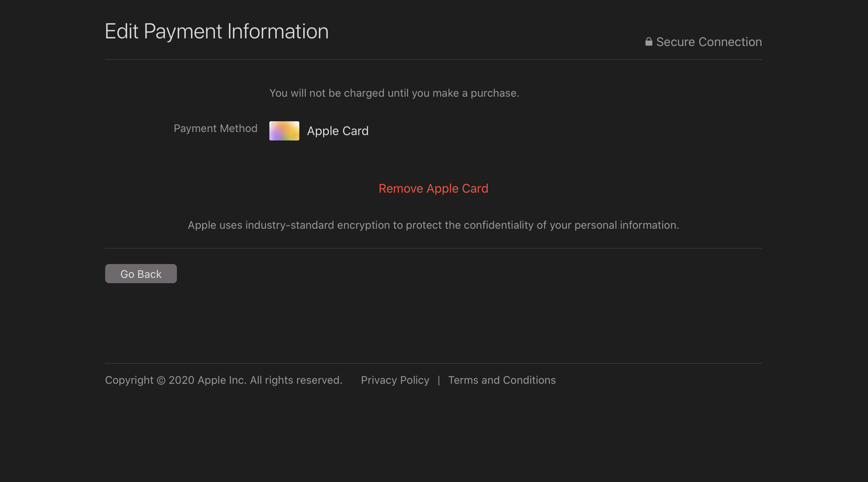Click the Apple Card gradient card icon
The height and width of the screenshot is (482, 868).
pos(284,130)
